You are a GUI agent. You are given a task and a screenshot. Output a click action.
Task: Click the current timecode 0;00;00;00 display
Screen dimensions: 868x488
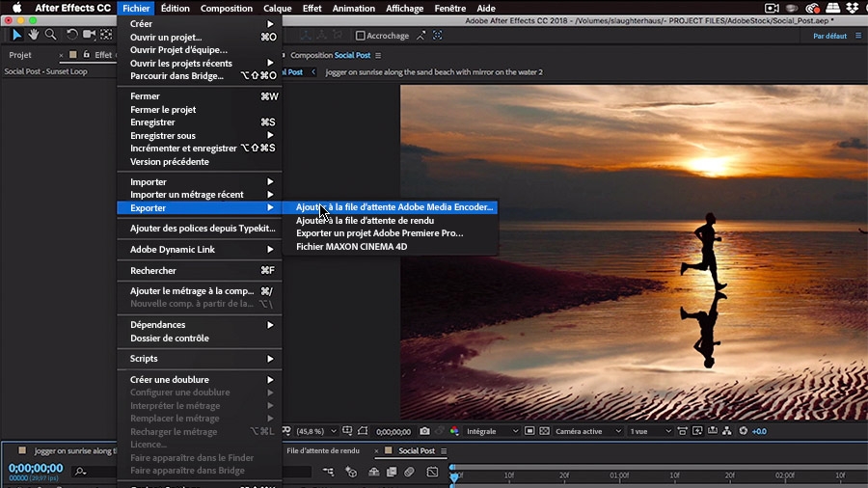pos(36,468)
